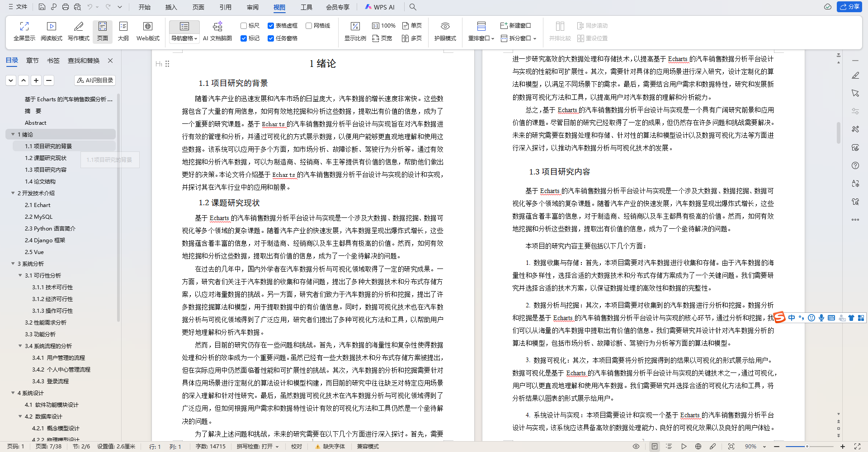This screenshot has width=868, height=452.
Task: Open the search magnifier icon
Action: [x=413, y=7]
